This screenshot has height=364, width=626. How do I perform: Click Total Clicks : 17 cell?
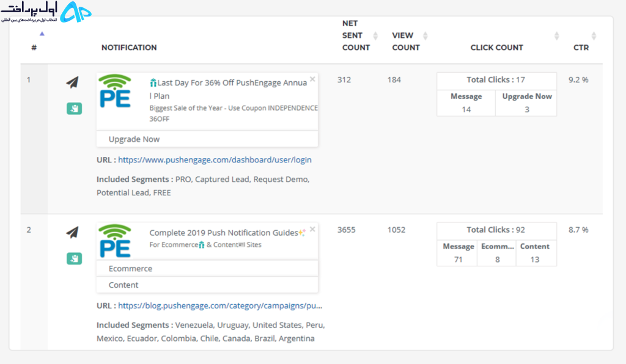(496, 80)
